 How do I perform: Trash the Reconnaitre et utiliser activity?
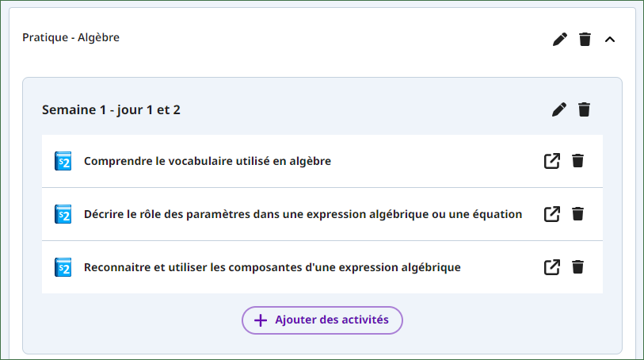[578, 267]
